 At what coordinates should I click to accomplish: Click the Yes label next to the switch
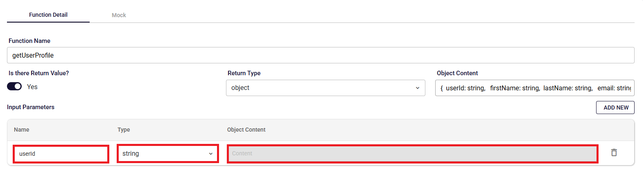pyautogui.click(x=32, y=87)
